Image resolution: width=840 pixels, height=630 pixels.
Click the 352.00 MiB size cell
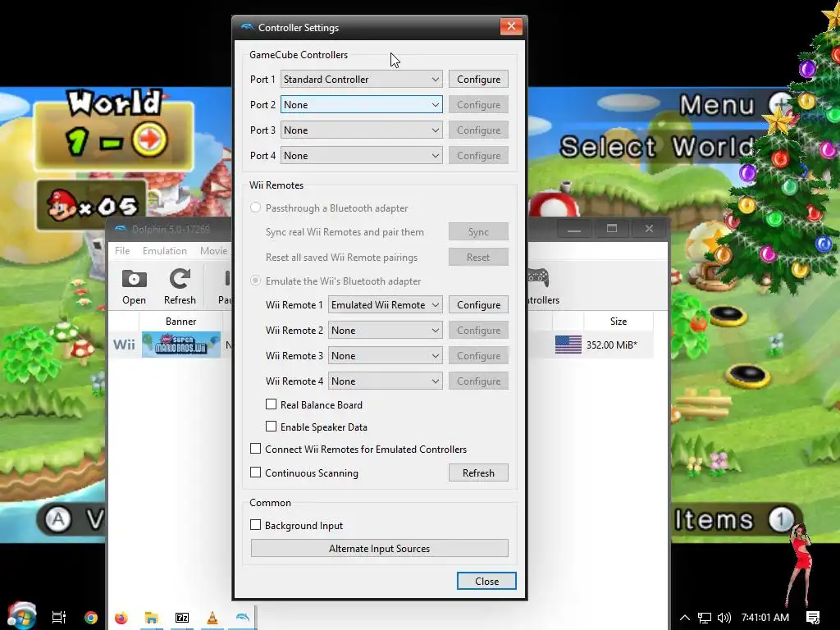(612, 345)
